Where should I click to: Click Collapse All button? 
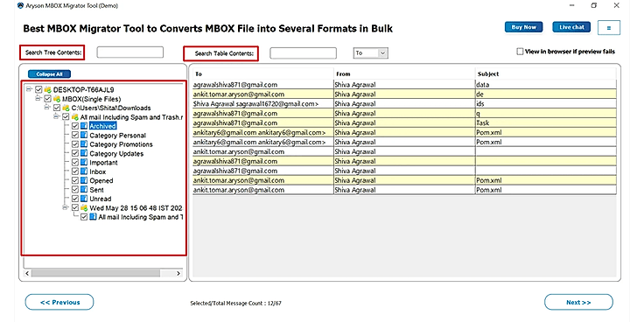coord(50,74)
